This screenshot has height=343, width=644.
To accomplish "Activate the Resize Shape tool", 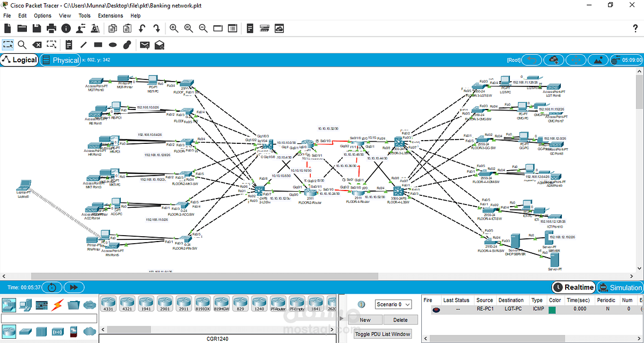I will tap(52, 45).
